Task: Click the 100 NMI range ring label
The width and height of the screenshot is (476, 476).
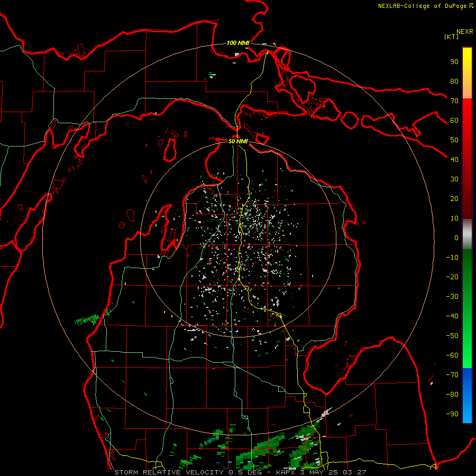Action: pyautogui.click(x=238, y=43)
